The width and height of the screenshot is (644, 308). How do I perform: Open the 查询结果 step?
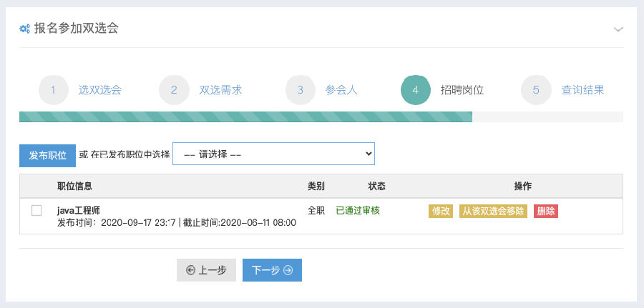pos(582,90)
